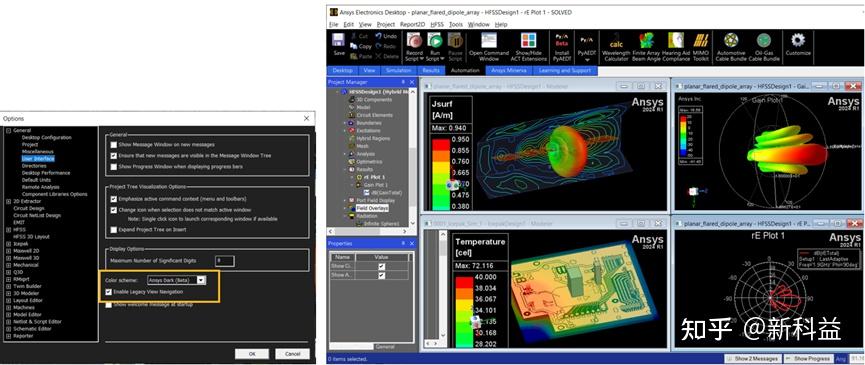Open the Run Script dropdown arrow

(x=442, y=58)
